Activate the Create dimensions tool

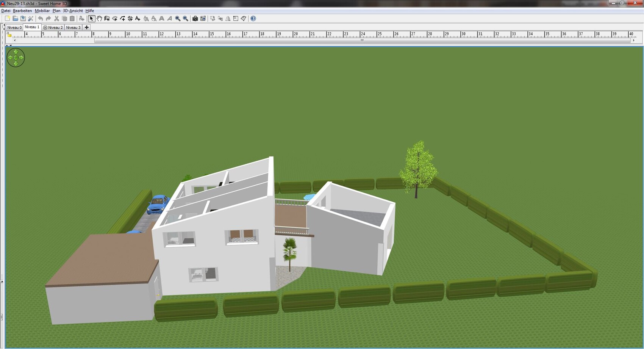[x=130, y=19]
